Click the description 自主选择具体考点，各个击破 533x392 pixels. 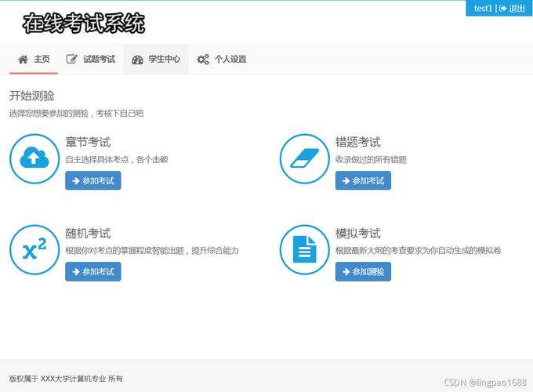[117, 160]
